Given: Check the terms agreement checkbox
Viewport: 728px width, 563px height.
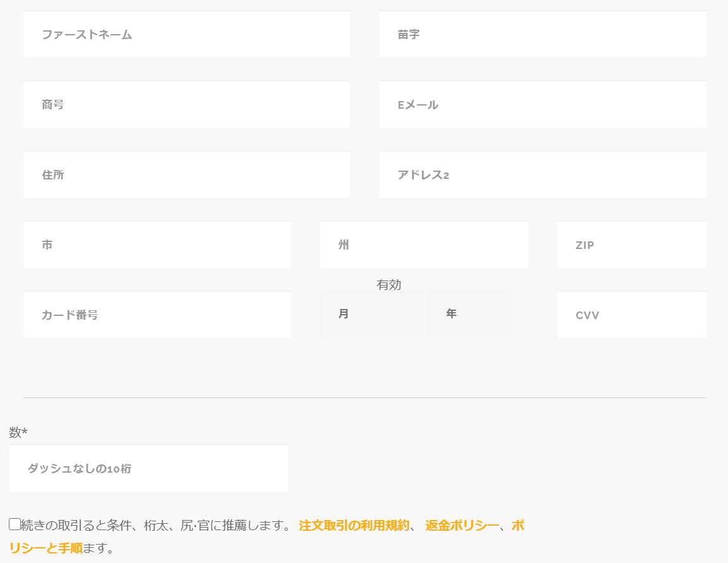Looking at the screenshot, I should coord(15,524).
